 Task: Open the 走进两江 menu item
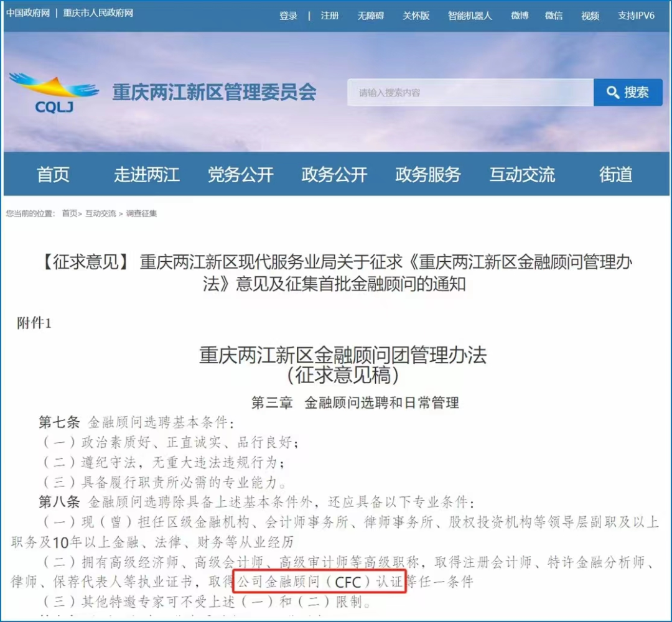[x=147, y=175]
